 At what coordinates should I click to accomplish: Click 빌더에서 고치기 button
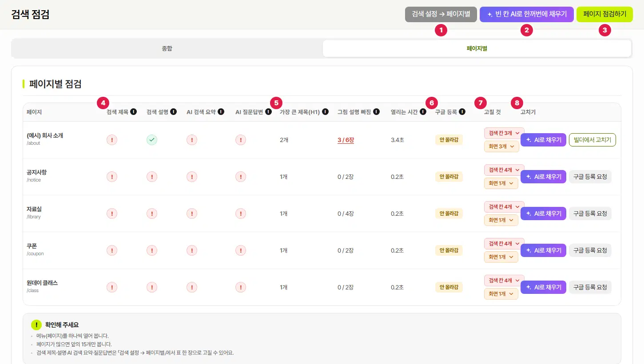click(592, 140)
